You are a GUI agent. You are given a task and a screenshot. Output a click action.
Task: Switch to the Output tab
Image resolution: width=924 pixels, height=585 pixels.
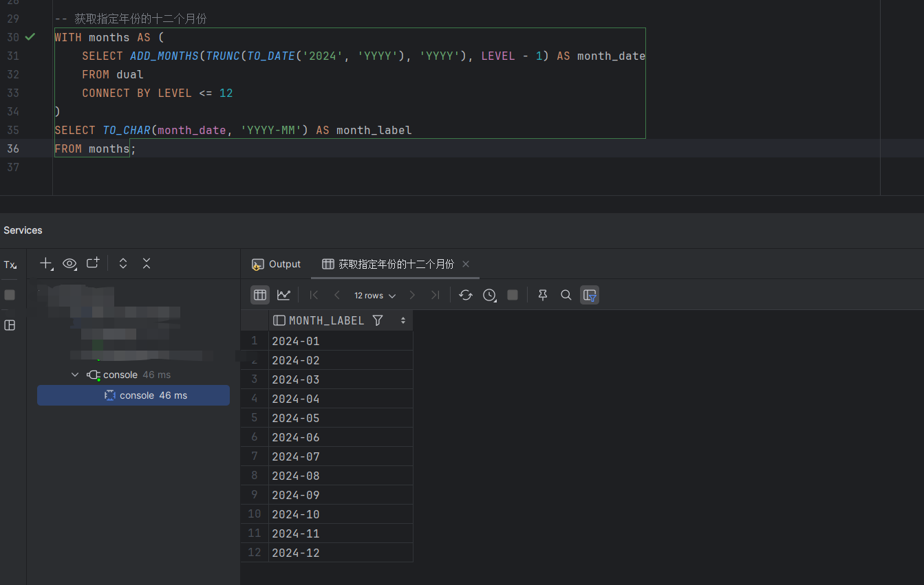click(277, 264)
